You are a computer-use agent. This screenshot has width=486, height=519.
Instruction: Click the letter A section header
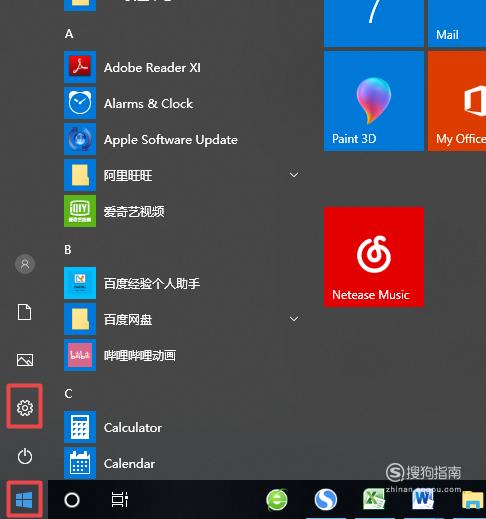tap(69, 34)
